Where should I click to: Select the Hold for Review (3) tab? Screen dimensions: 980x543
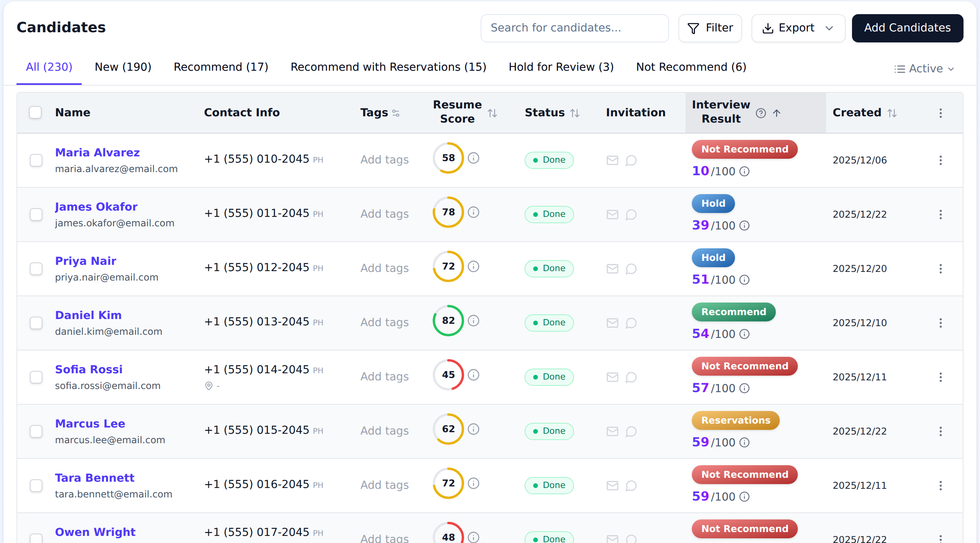point(561,67)
